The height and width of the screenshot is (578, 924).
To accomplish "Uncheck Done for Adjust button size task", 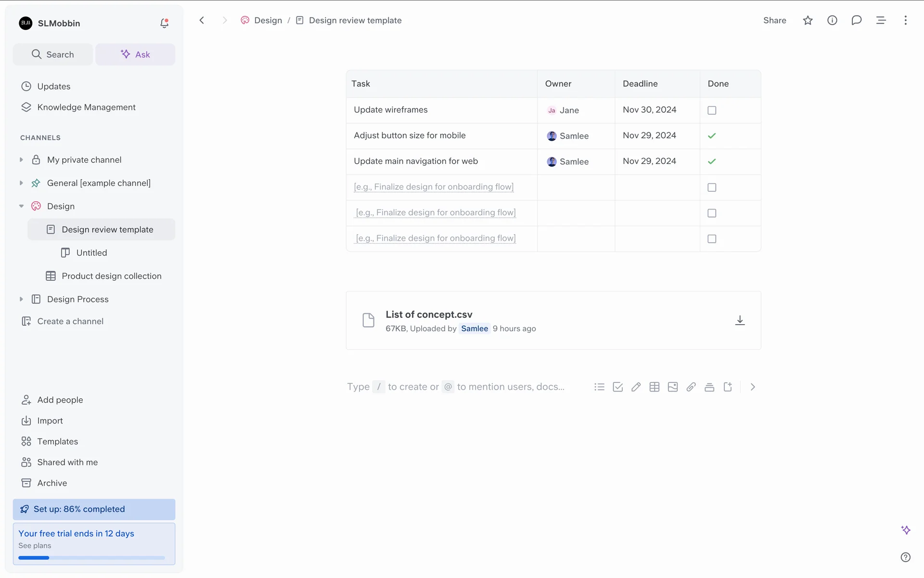I will point(712,136).
